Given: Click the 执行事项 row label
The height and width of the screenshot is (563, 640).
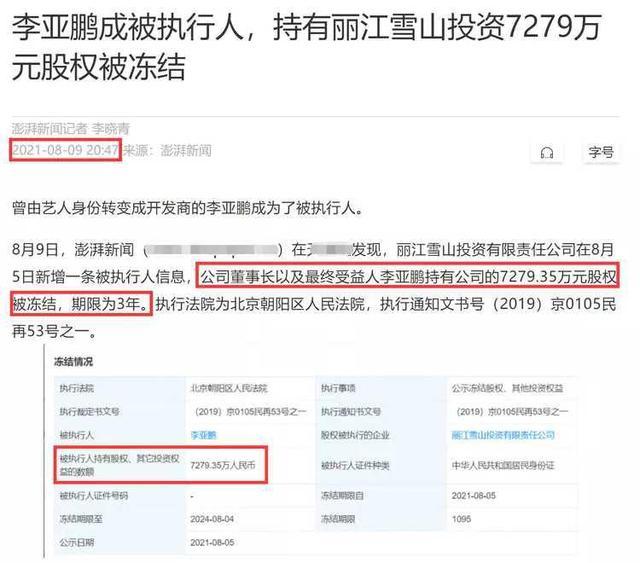Looking at the screenshot, I should point(338,388).
